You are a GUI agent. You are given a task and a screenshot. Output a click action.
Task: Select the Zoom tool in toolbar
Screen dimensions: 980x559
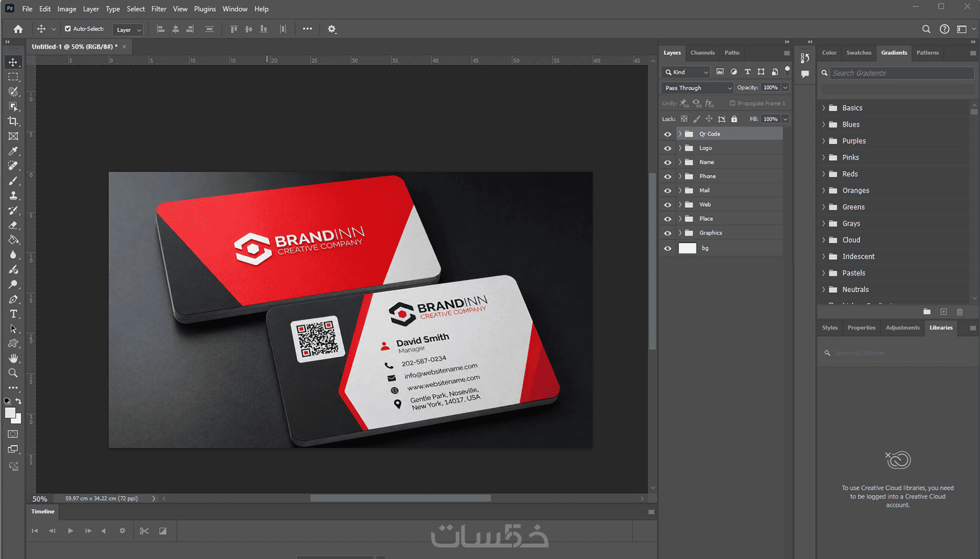13,373
